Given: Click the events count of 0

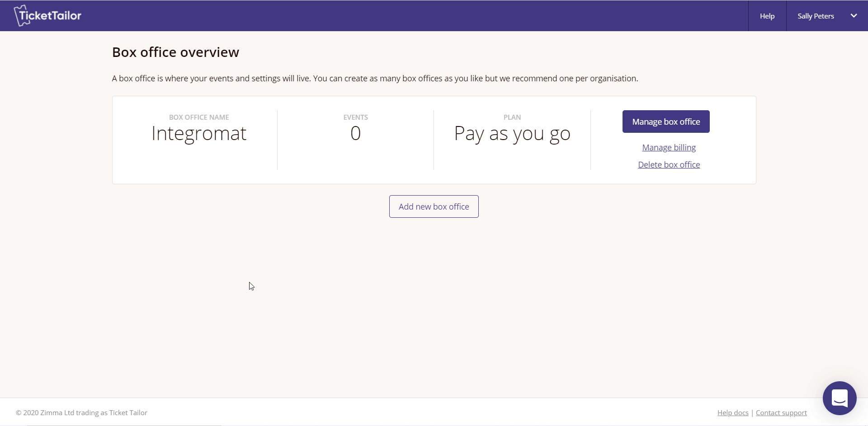Looking at the screenshot, I should (355, 133).
